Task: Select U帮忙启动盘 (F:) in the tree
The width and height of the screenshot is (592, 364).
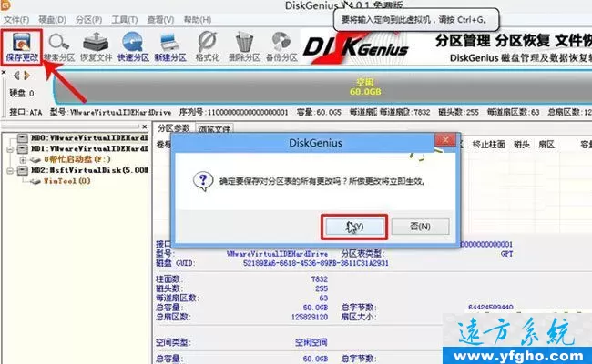Action: click(77, 159)
